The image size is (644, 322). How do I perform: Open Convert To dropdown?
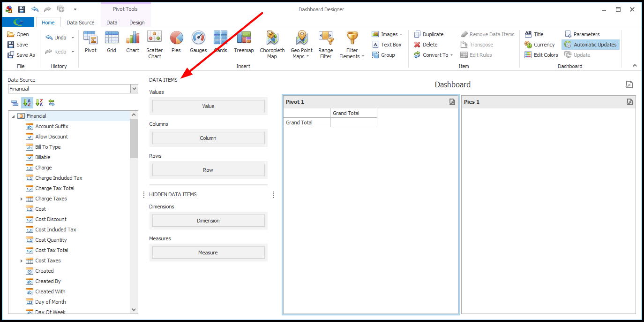click(x=452, y=55)
